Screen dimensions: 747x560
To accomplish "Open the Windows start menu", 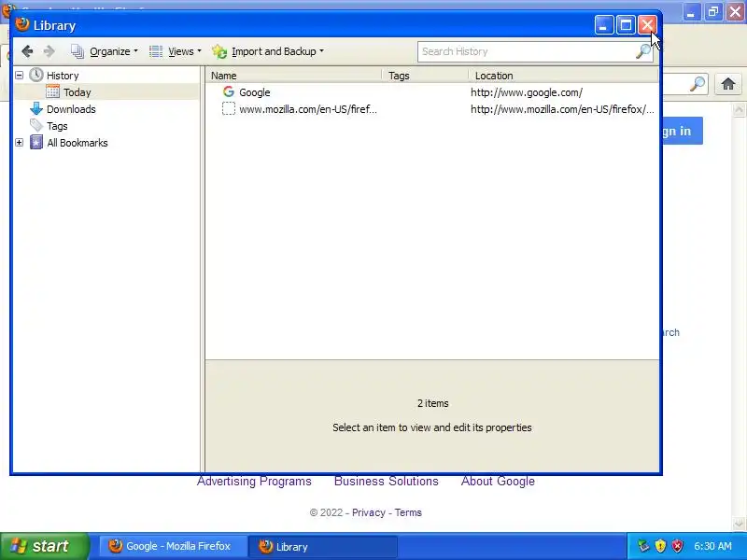I will pyautogui.click(x=44, y=546).
